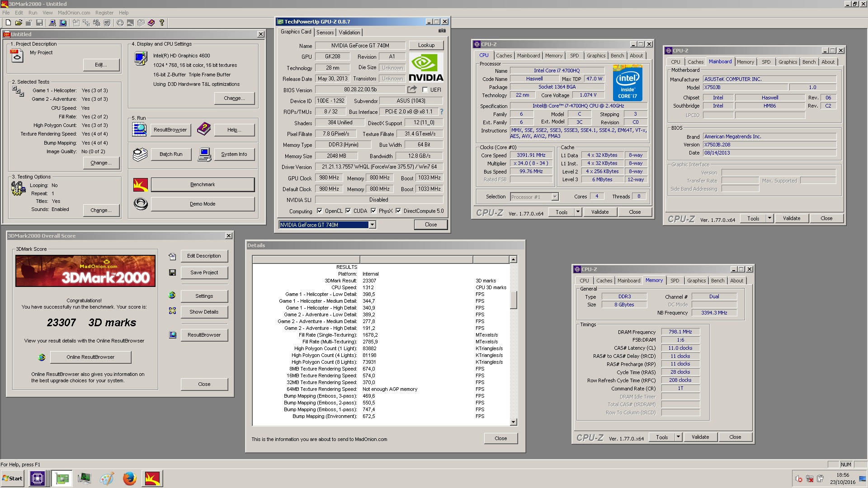
Task: Click the Open project folder icon
Action: (19, 23)
